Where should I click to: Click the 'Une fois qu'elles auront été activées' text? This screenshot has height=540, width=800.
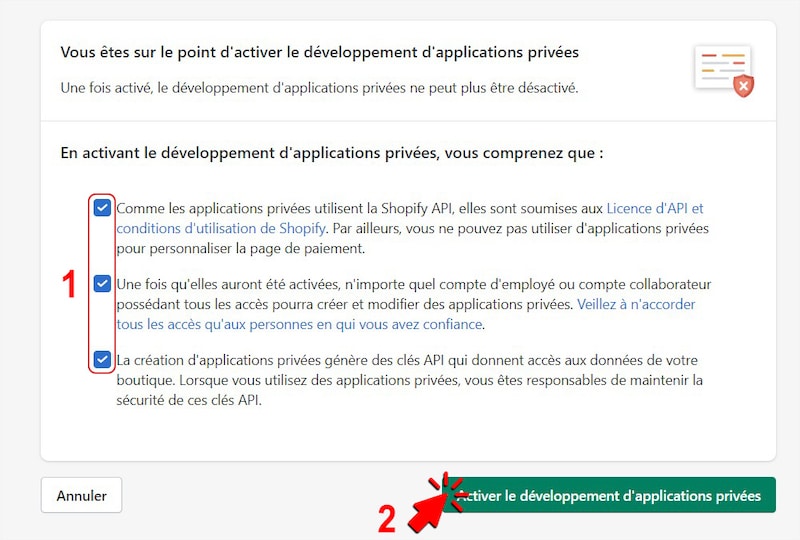[x=413, y=285]
